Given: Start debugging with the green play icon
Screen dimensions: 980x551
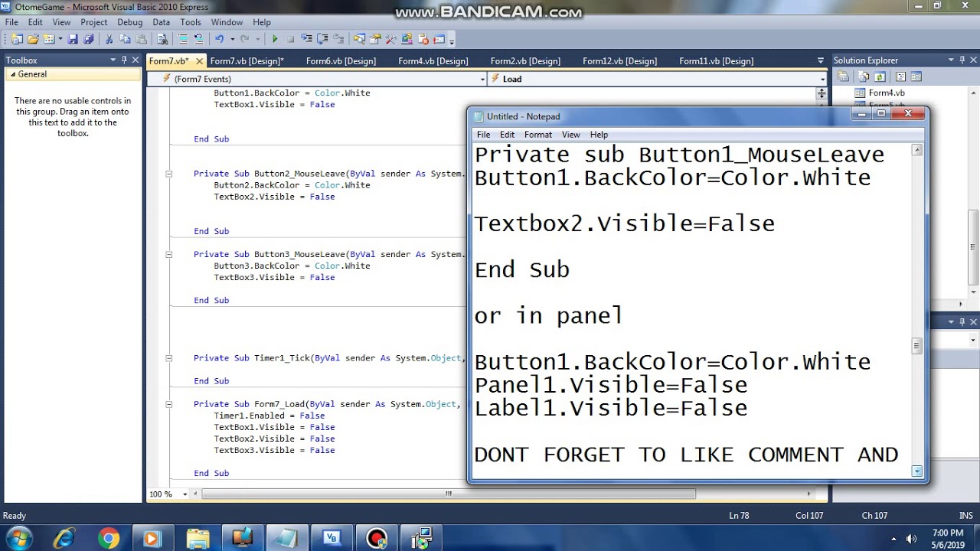Looking at the screenshot, I should click(x=275, y=39).
